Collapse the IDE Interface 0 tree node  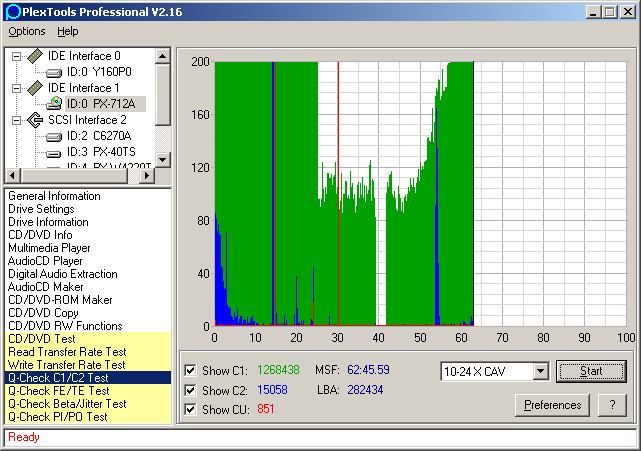click(16, 56)
